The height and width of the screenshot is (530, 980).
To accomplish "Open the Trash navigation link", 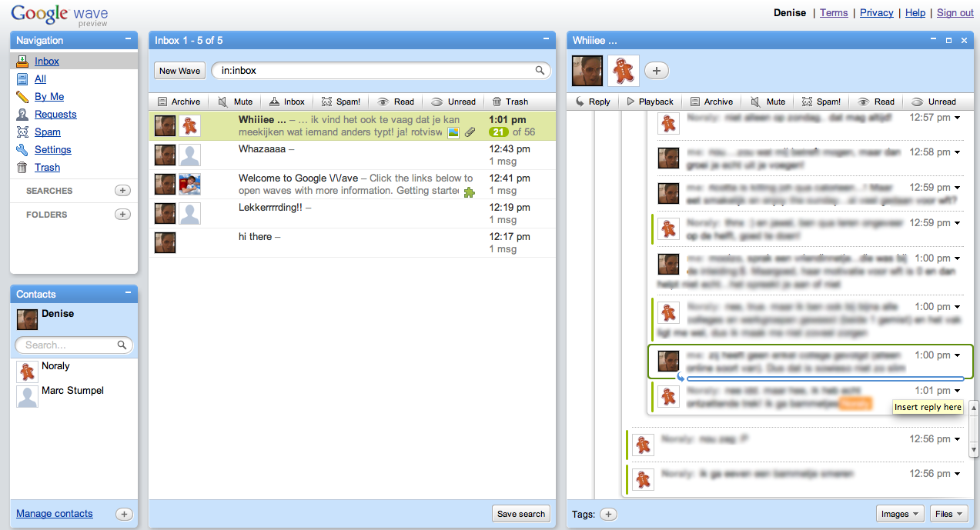I will pyautogui.click(x=47, y=168).
